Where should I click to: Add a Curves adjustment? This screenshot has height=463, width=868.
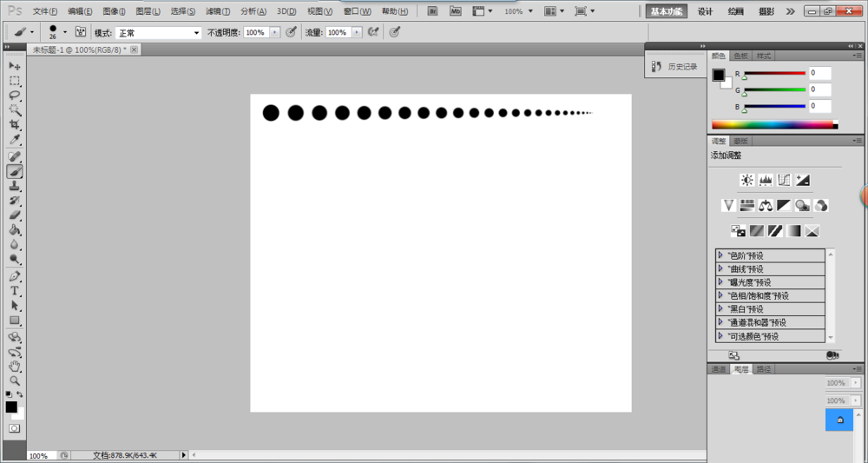(784, 180)
